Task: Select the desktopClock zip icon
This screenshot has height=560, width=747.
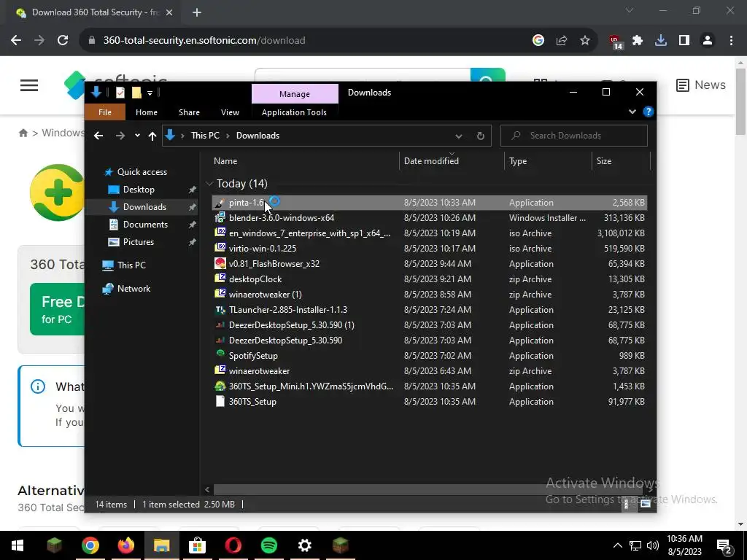Action: click(220, 279)
